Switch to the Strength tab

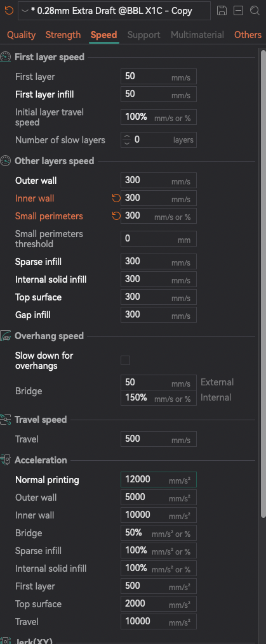(x=63, y=35)
